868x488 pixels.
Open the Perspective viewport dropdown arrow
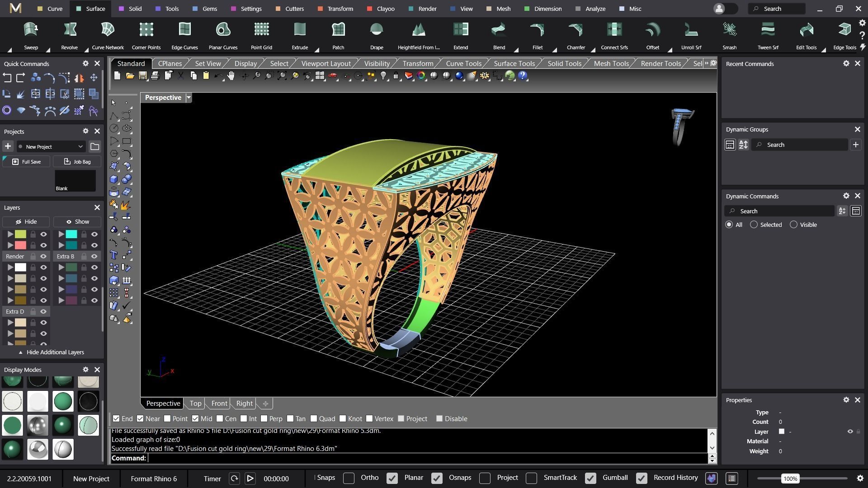(x=189, y=98)
